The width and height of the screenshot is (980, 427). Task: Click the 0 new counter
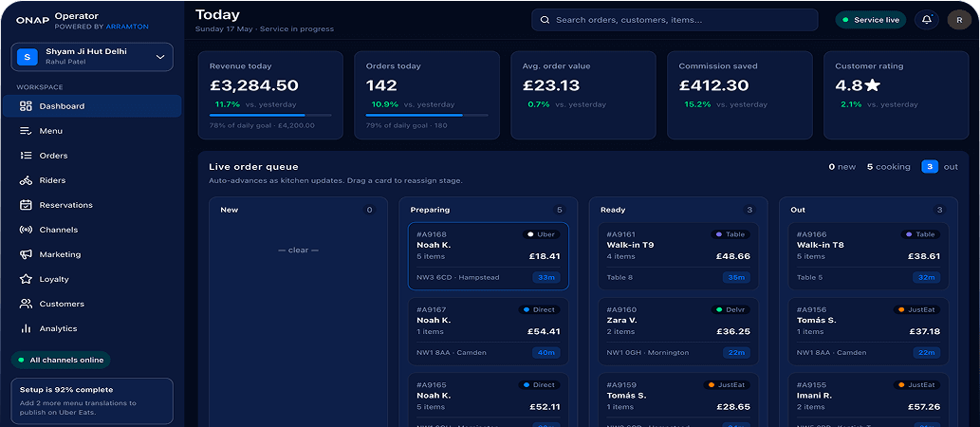tap(841, 167)
